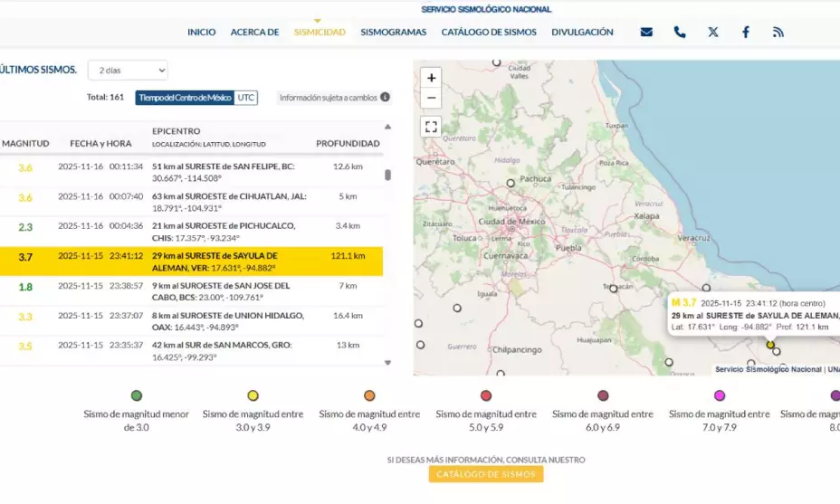Click the M 3.7 map popup tooltip
The height and width of the screenshot is (504, 840).
[x=754, y=315]
